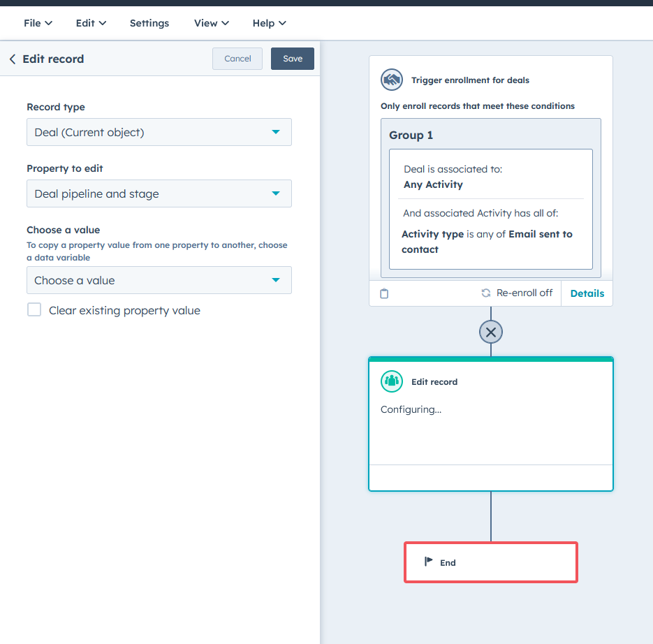The height and width of the screenshot is (644, 653).
Task: Click the deals trigger handshake icon
Action: tap(391, 80)
